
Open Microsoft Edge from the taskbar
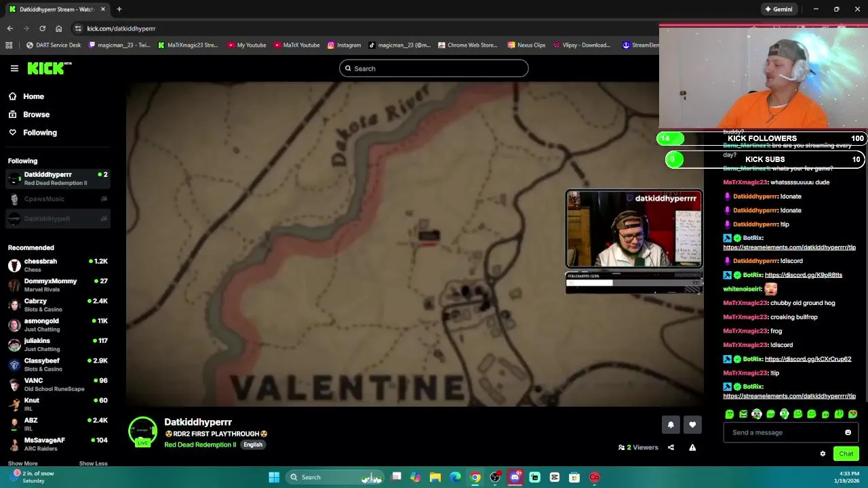455,477
